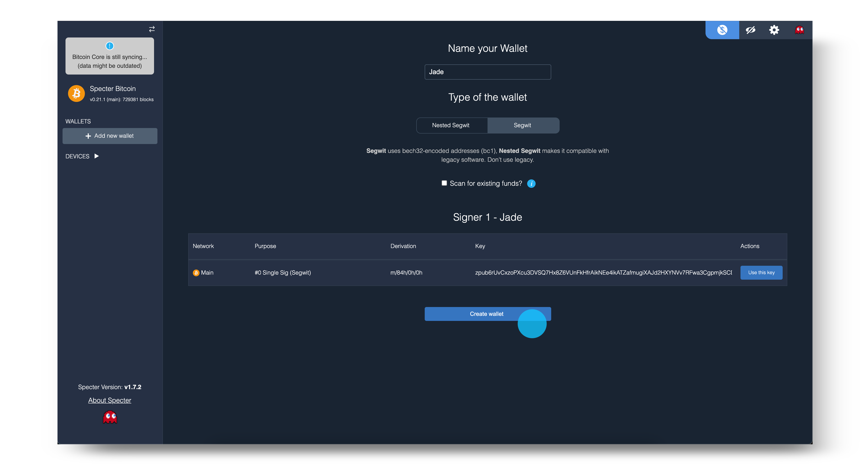Click the blue info icon beside Scan for funds
The width and height of the screenshot is (868, 467).
coord(531,183)
